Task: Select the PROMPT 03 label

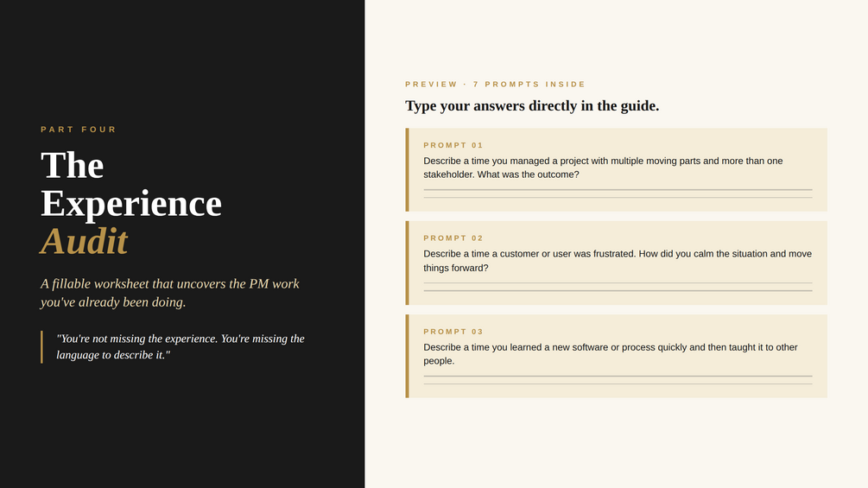Action: click(x=453, y=332)
